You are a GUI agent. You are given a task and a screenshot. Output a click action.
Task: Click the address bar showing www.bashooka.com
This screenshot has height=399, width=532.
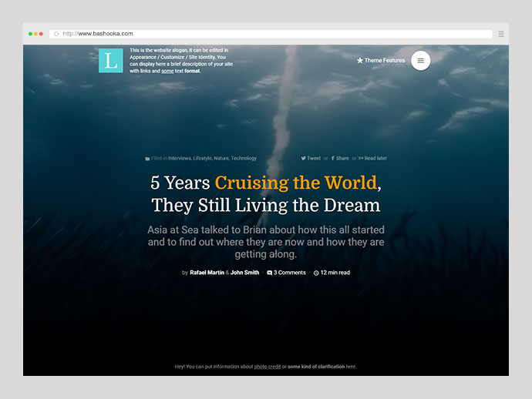[x=271, y=34]
